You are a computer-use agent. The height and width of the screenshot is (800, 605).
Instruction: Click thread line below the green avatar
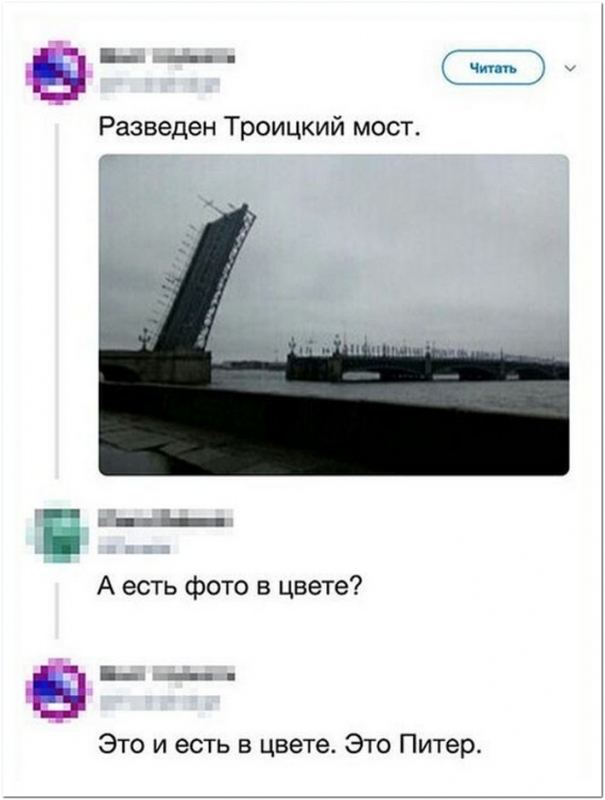[57, 611]
